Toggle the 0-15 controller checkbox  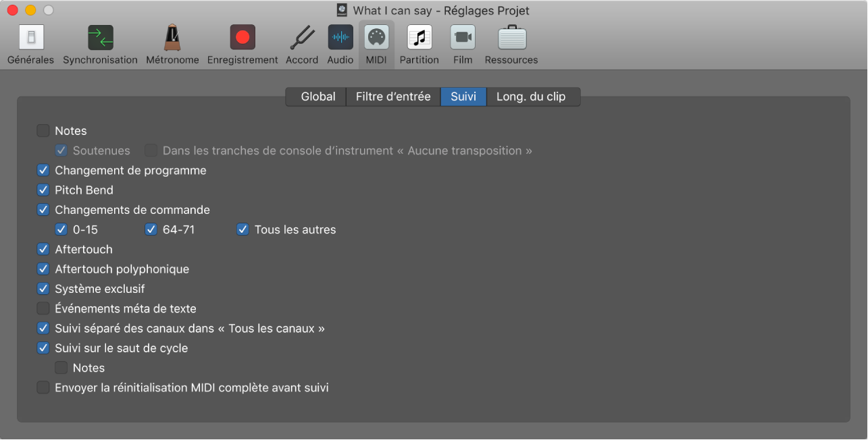click(61, 229)
